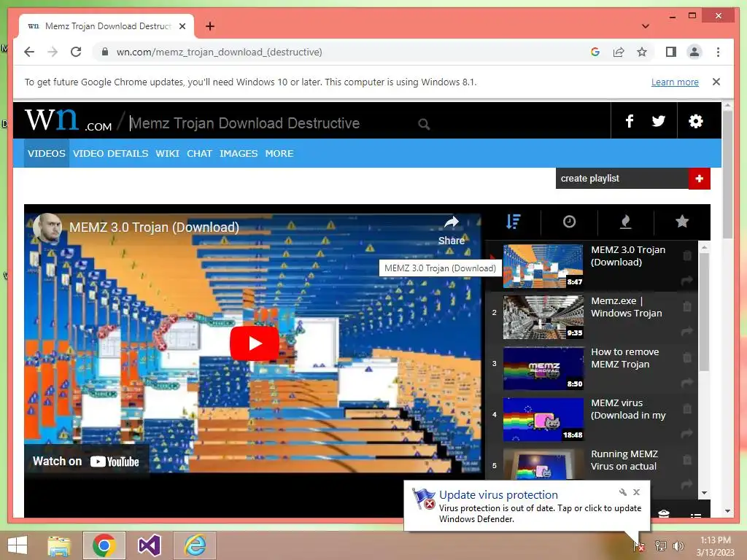Image resolution: width=747 pixels, height=560 pixels.
Task: Click Update virus protection notification title
Action: tap(498, 495)
